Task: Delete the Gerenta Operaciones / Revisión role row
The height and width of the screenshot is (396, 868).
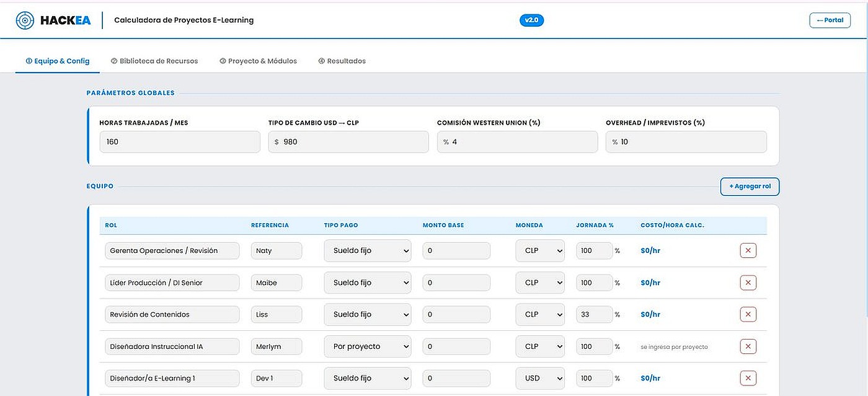Action: point(748,250)
